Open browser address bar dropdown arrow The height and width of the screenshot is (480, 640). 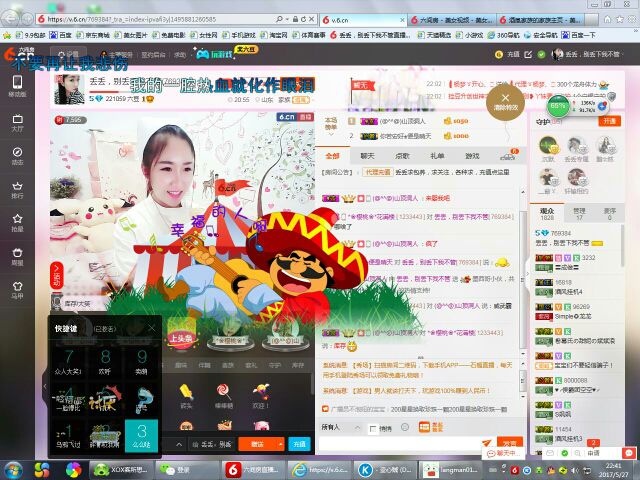(288, 19)
